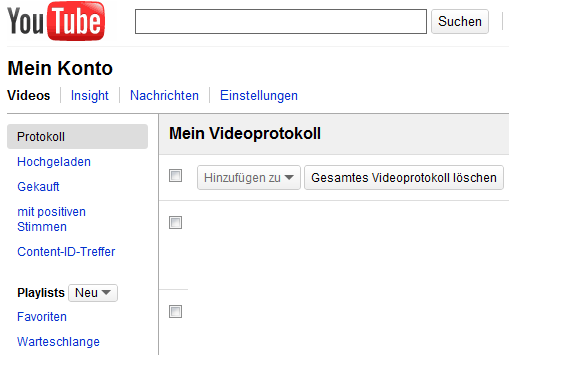
Task: Select Protokoll in the sidebar
Action: pyautogui.click(x=77, y=136)
